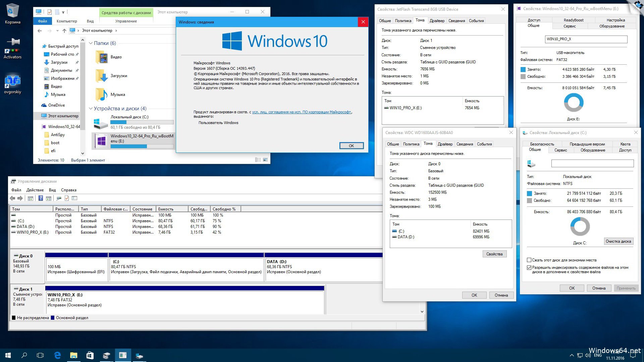Toggle action pane icon in Disk Management toolbar
Viewport: 644px width, 362px height.
pyautogui.click(x=49, y=198)
